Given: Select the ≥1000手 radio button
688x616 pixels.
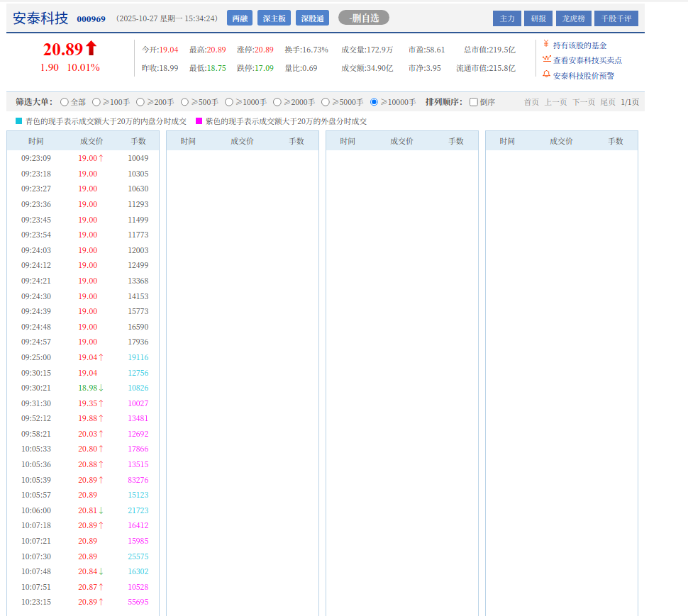Looking at the screenshot, I should 229,102.
